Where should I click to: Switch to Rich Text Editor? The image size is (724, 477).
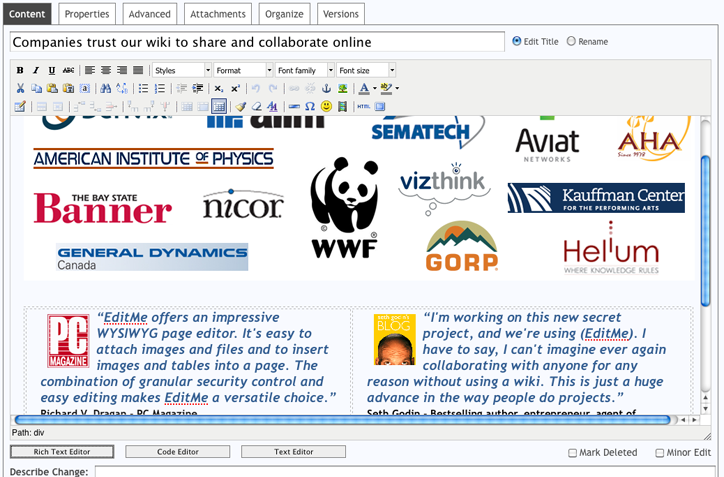coord(62,452)
